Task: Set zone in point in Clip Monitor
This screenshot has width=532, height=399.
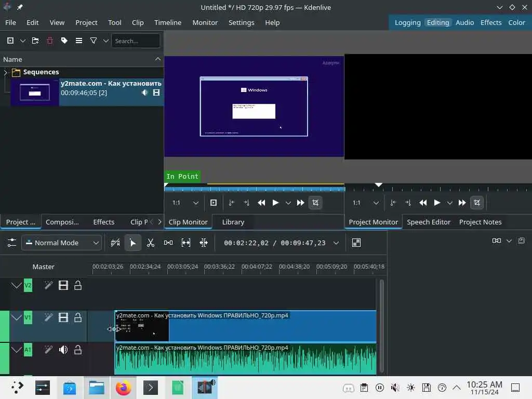Action: pyautogui.click(x=231, y=203)
